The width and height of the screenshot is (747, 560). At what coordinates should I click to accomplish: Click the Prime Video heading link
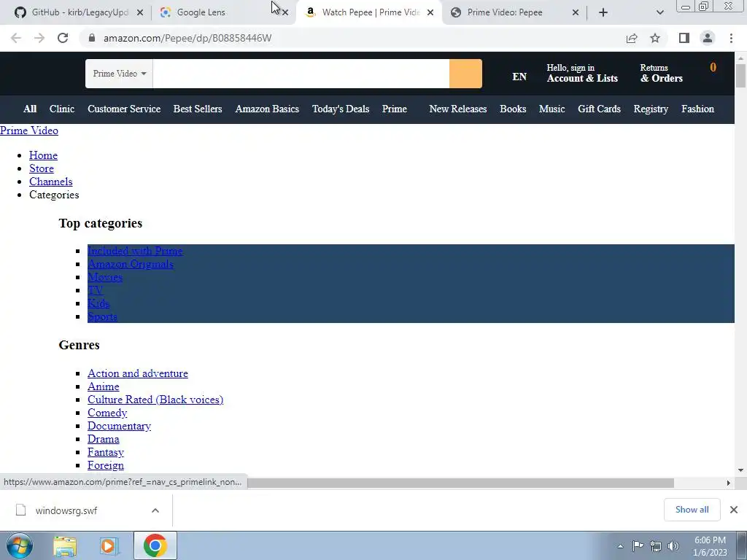pyautogui.click(x=29, y=131)
